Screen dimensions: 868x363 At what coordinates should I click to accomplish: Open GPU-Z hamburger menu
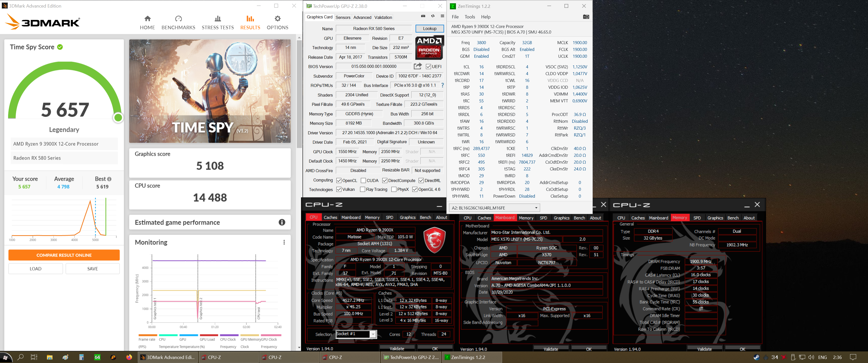pyautogui.click(x=442, y=16)
